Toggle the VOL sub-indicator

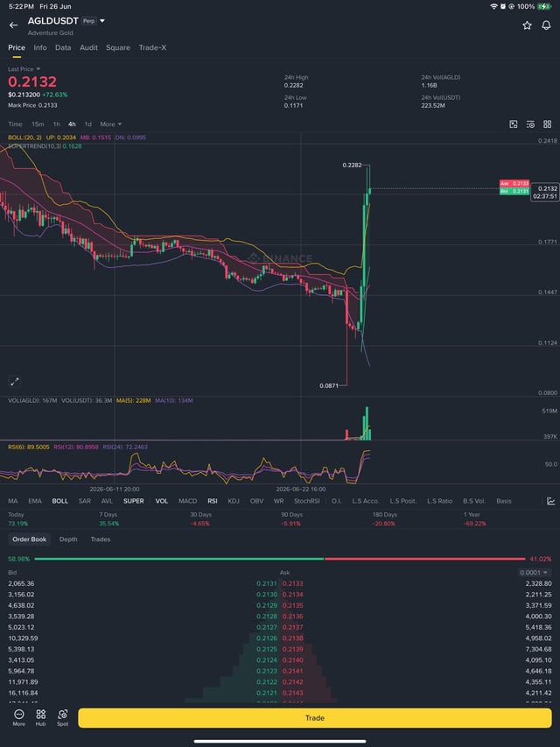coord(162,501)
